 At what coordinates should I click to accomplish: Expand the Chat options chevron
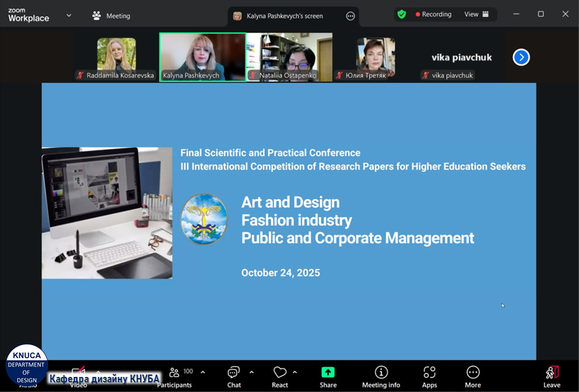click(251, 372)
